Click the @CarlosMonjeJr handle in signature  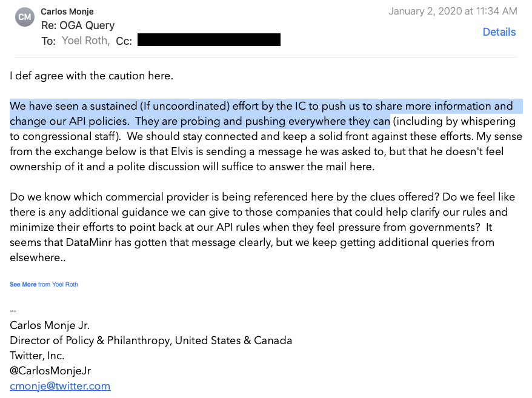point(50,371)
